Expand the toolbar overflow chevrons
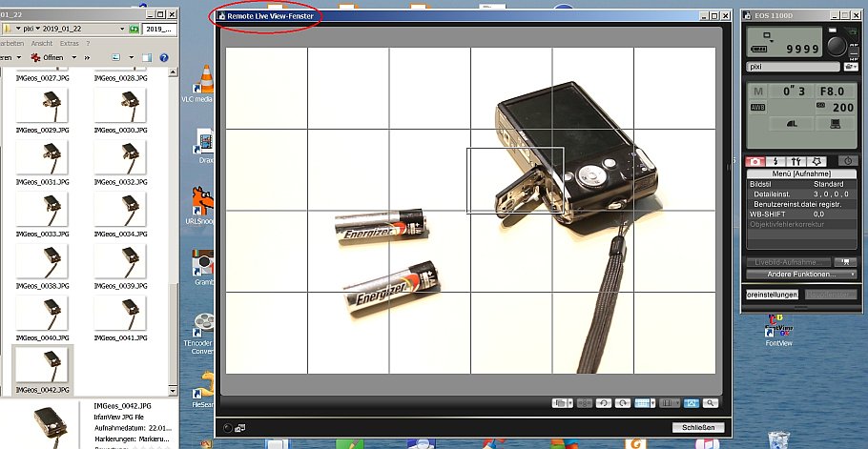Screen dimensions: 868x449 88,57
